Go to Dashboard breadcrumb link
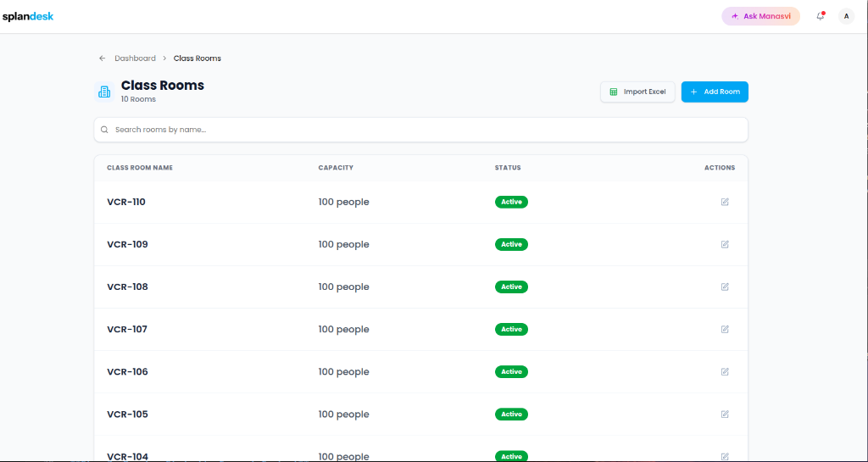Screen dimensions: 868x462 (x=135, y=58)
